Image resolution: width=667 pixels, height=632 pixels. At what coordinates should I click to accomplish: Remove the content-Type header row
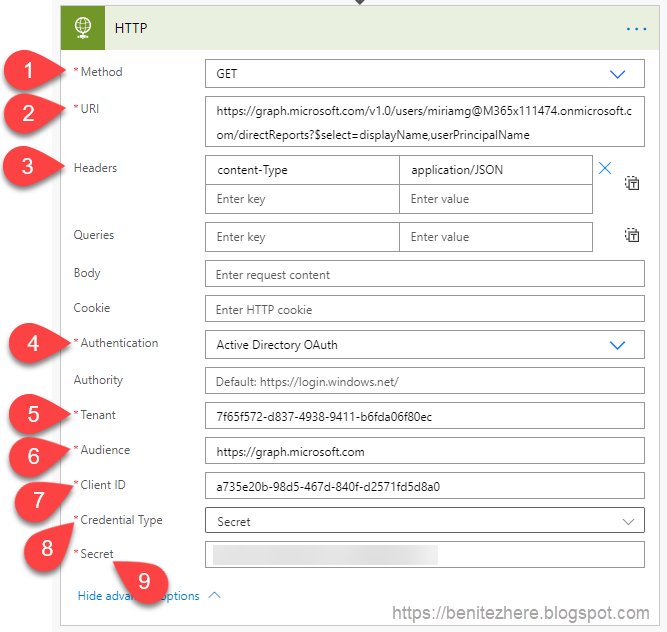pos(605,168)
